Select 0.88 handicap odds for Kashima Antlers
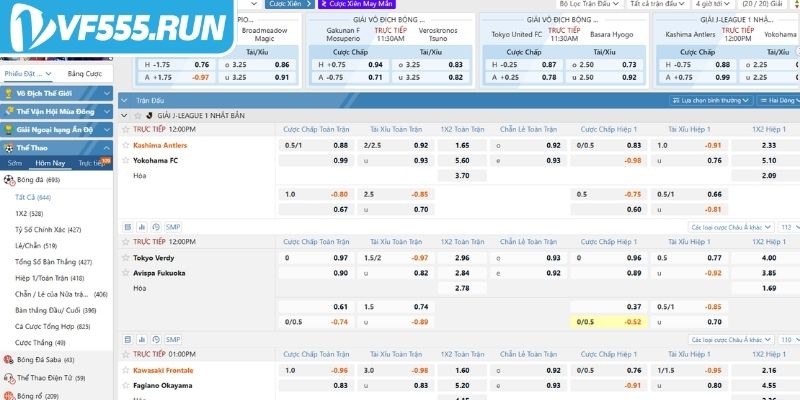Viewport: 800px width, 400px height. (341, 145)
